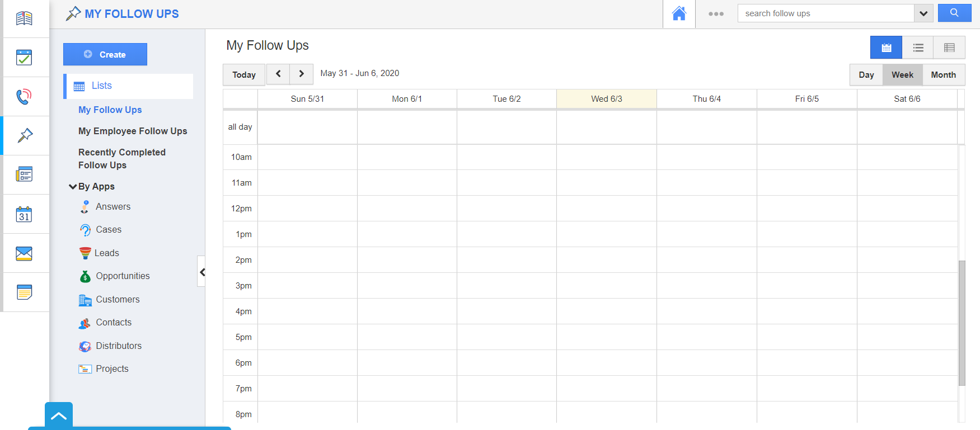
Task: Open the search follow ups dropdown arrow
Action: [923, 13]
